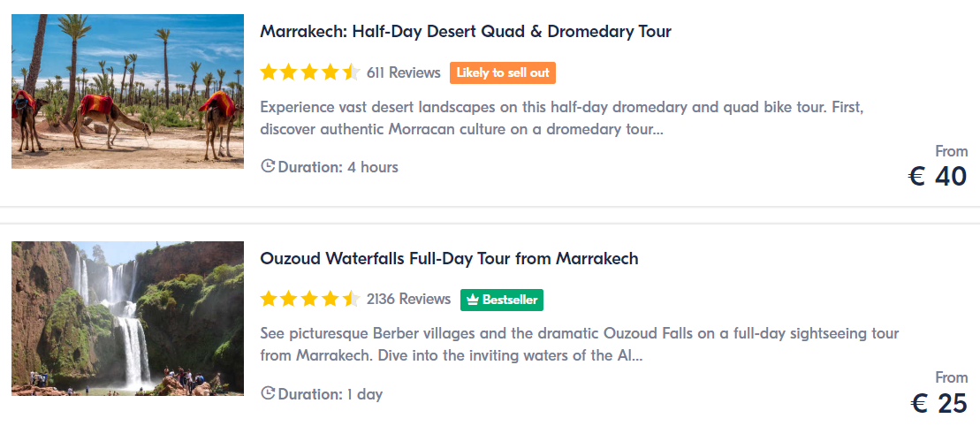
Task: Click the half star on Ouzoud rating
Action: point(351,299)
